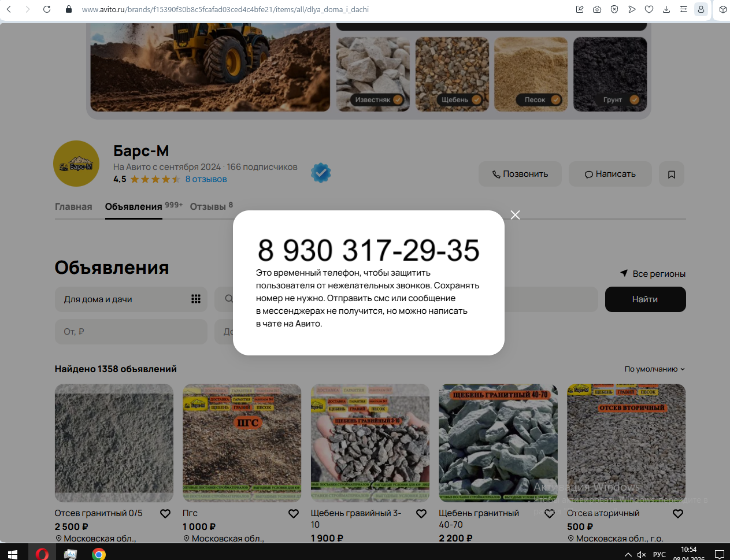Open the Отсев гранитный 0/5 photo
This screenshot has width=730, height=560.
point(114,443)
